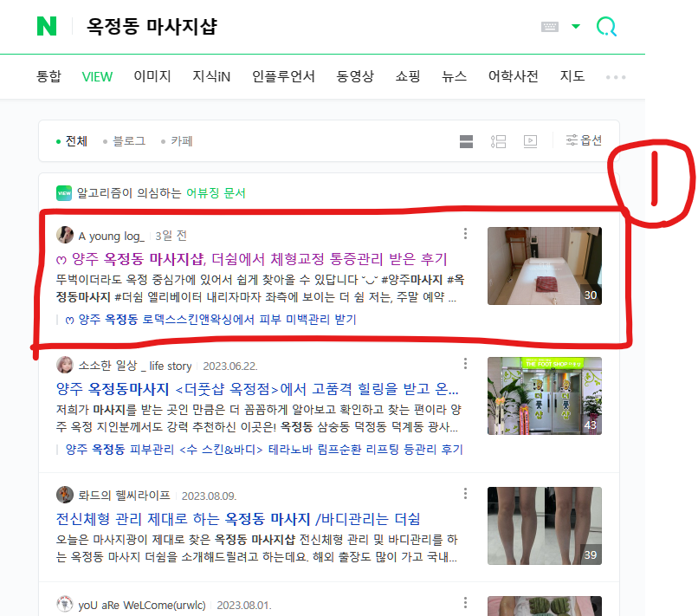This screenshot has width=698, height=616.
Task: Open THE FOOT SHOP storefront thumbnail
Action: (545, 396)
